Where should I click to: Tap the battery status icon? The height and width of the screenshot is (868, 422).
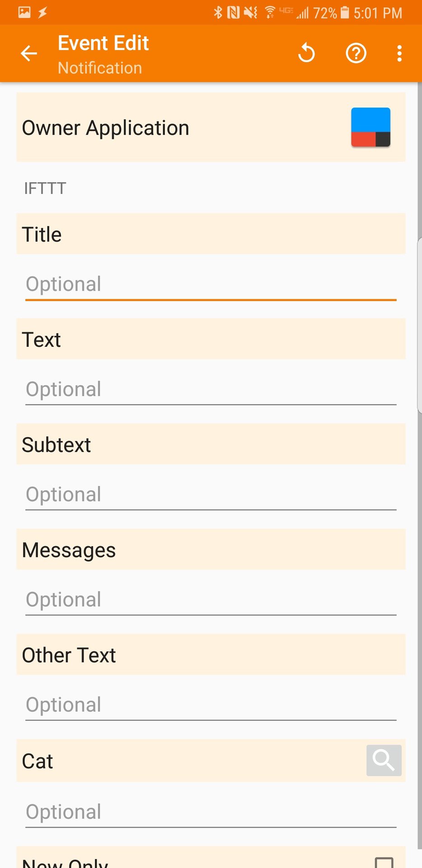pyautogui.click(x=345, y=13)
